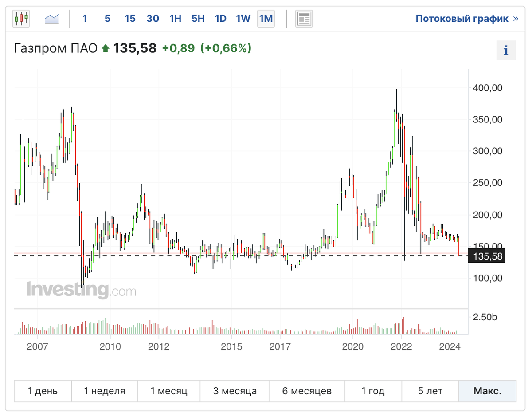Choose the 30-minute interval

coord(153,19)
